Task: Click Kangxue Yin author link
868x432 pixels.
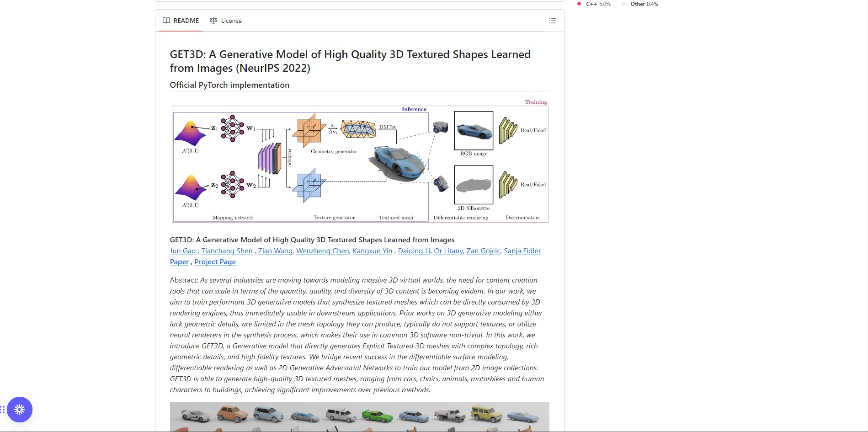Action: [373, 251]
